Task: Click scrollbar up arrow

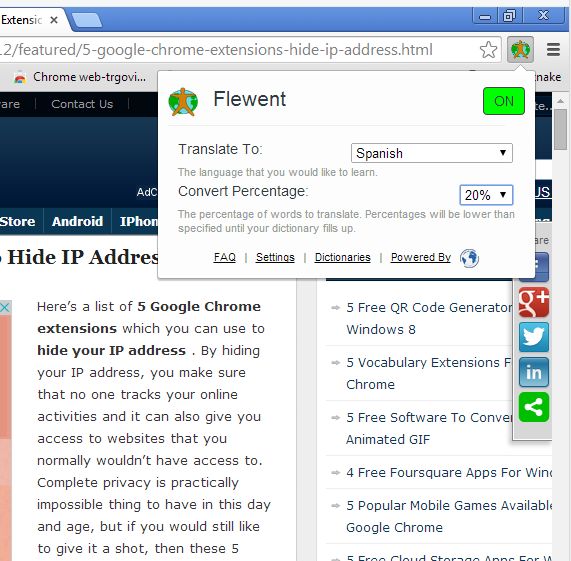Action: [x=560, y=101]
